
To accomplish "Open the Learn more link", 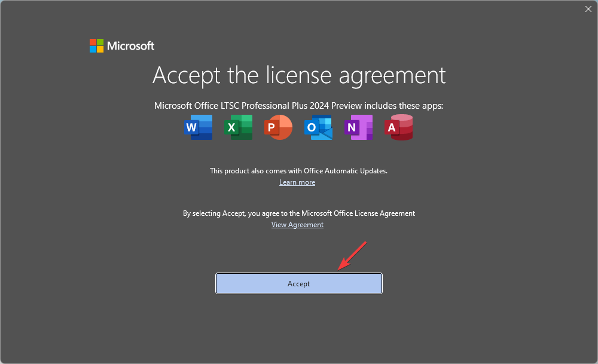I will [x=297, y=182].
